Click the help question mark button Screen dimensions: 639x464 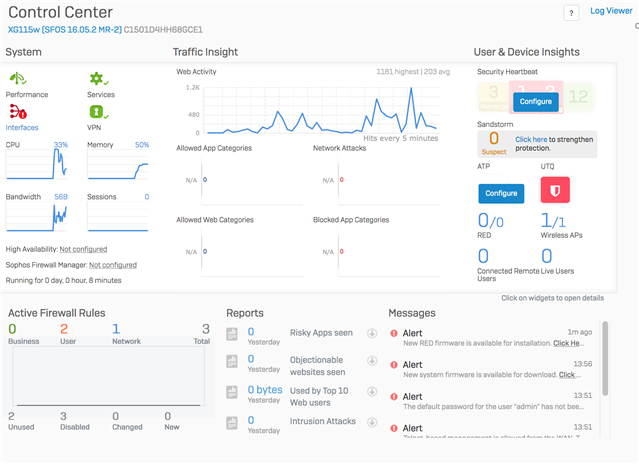tap(571, 13)
